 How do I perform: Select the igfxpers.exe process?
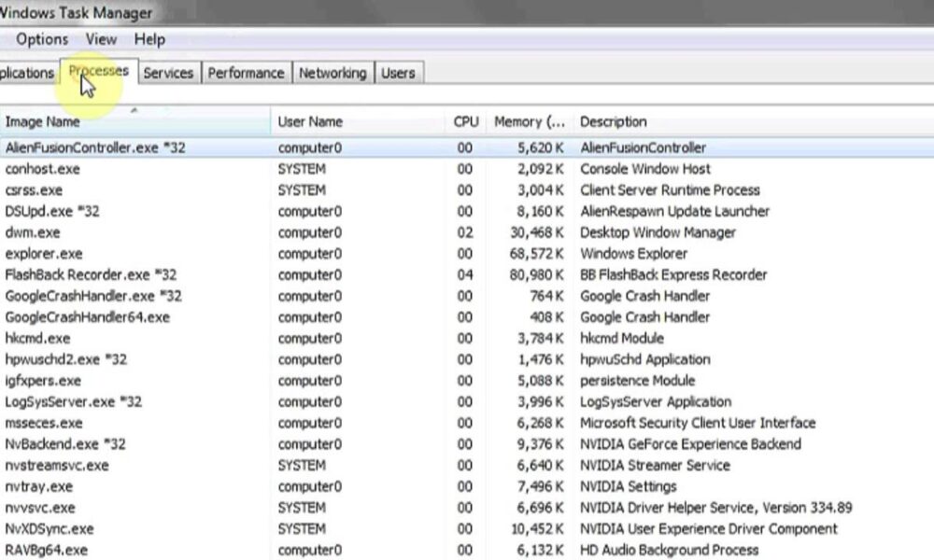pyautogui.click(x=467, y=380)
